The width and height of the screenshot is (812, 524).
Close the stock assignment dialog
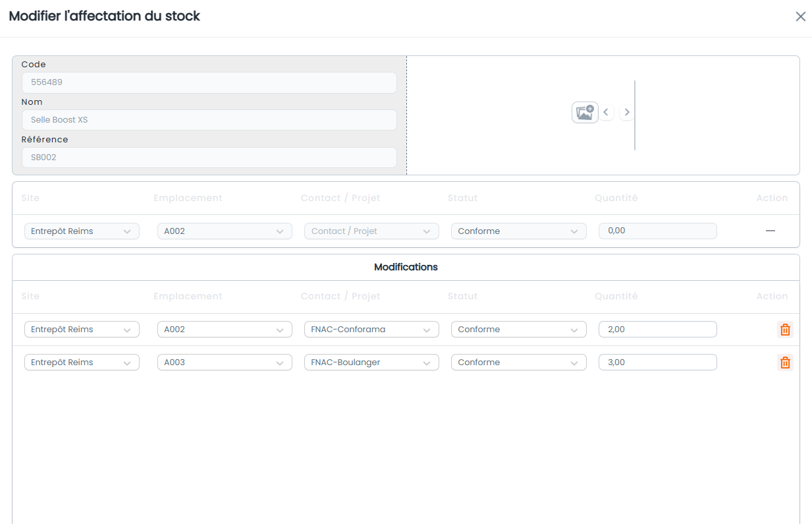(801, 16)
